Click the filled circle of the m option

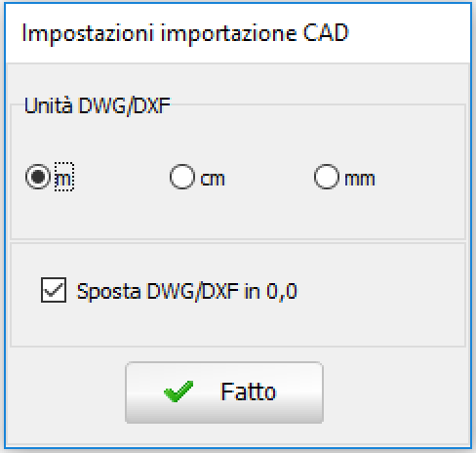(38, 177)
